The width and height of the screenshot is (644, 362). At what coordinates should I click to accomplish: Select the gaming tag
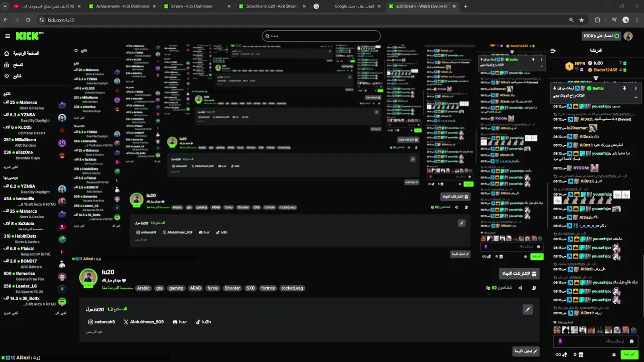tap(176, 288)
